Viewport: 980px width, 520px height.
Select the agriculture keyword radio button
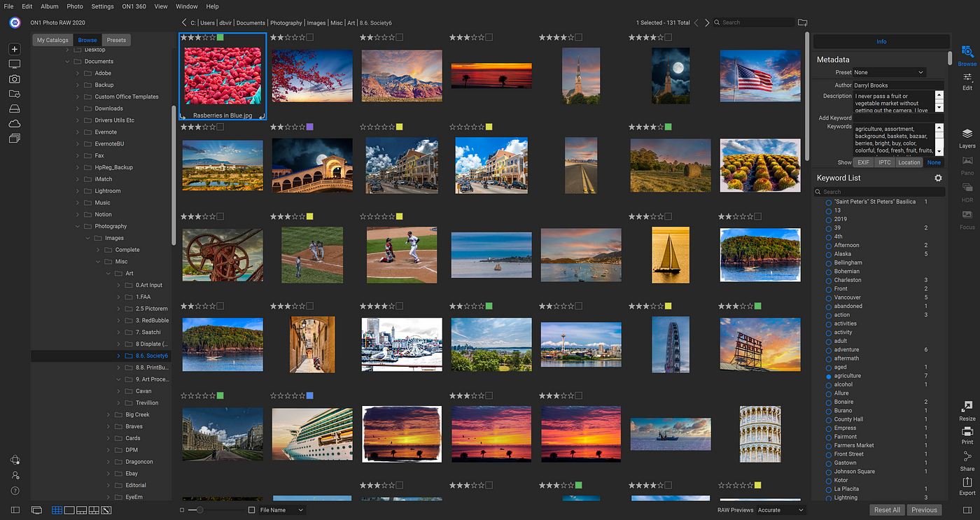(x=829, y=376)
